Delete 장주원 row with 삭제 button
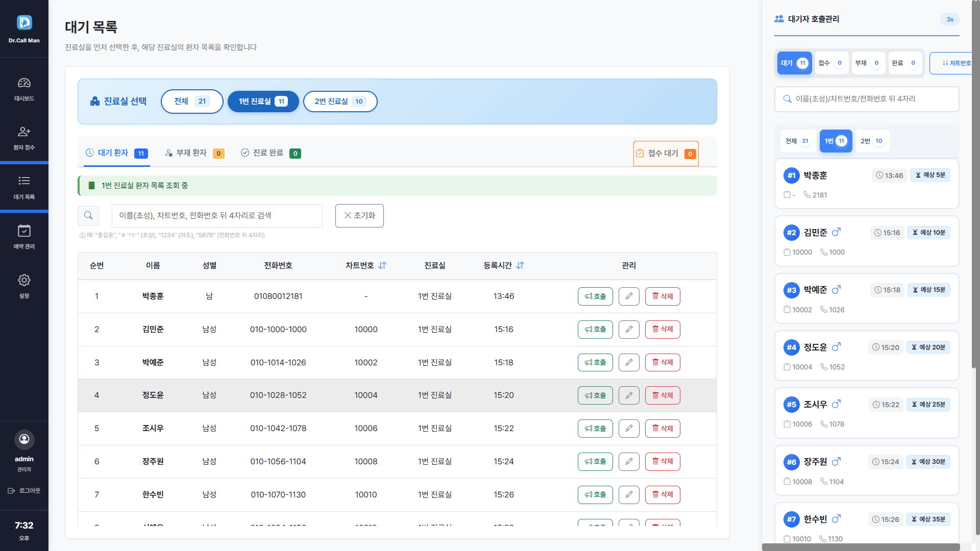The image size is (980, 551). [663, 462]
